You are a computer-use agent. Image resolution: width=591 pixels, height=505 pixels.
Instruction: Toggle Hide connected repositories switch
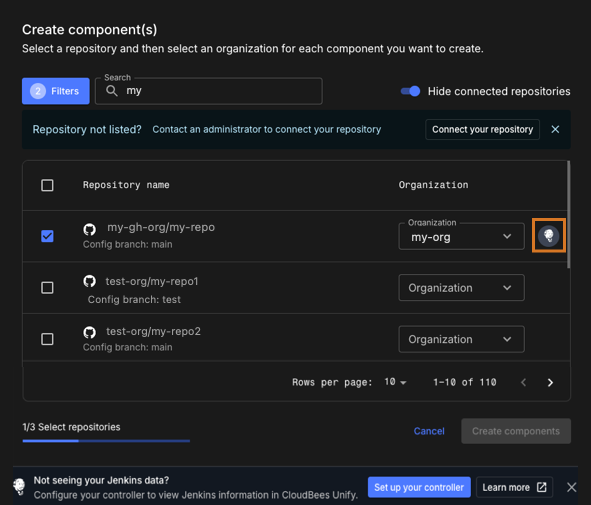click(410, 91)
